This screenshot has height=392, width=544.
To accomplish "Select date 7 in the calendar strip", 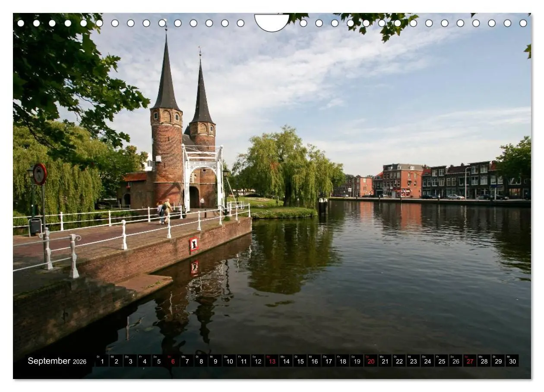I will 187,361.
